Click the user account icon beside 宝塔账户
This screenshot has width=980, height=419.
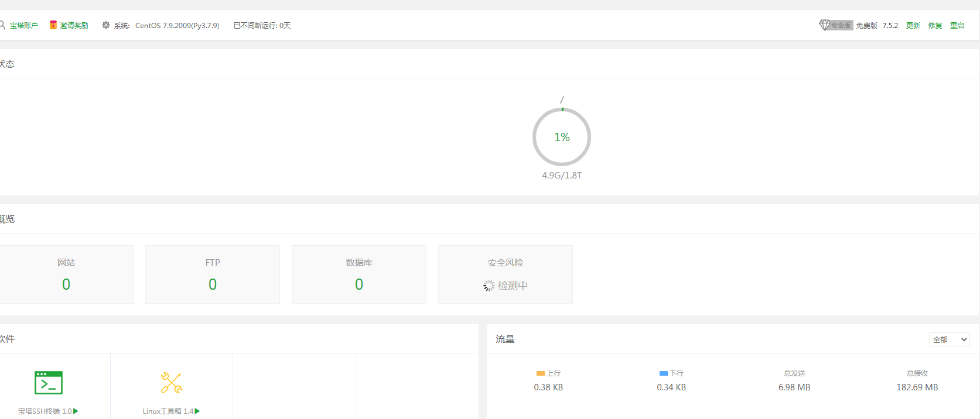tap(2, 25)
